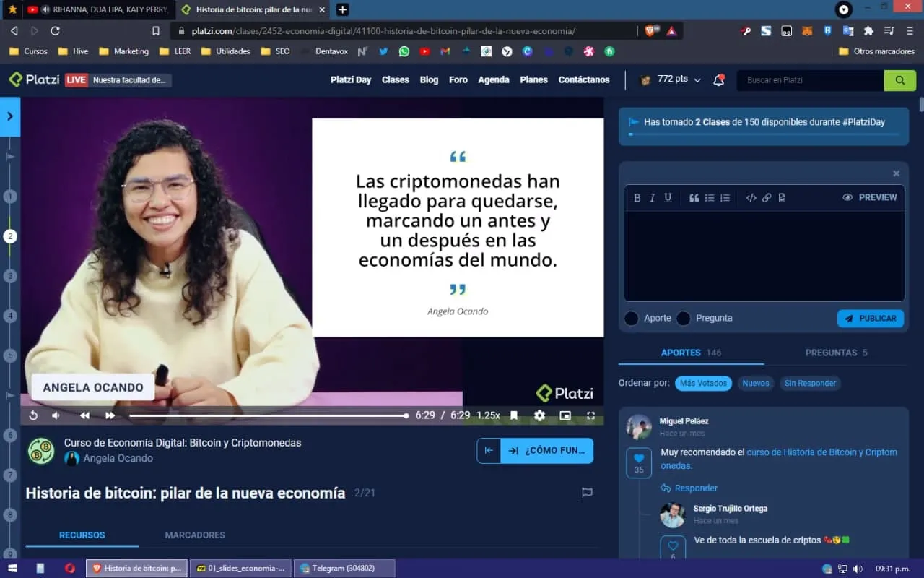Open the 772 pts profile dropdown
Screen dimensions: 924x578
[671, 79]
